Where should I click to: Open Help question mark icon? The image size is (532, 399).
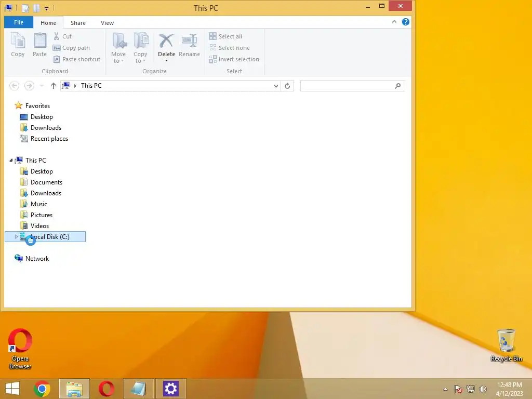point(405,22)
